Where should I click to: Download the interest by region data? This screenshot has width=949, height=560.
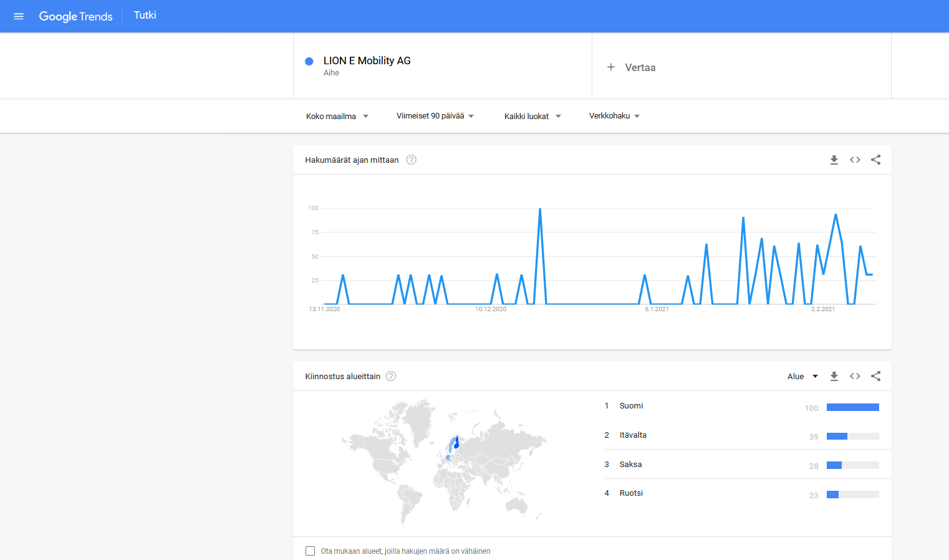[x=834, y=377]
